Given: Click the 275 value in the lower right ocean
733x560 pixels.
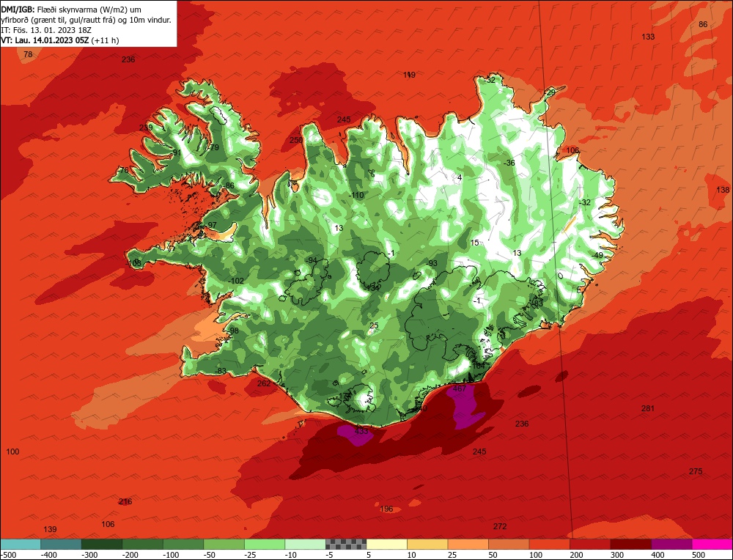Looking at the screenshot, I should tap(696, 471).
